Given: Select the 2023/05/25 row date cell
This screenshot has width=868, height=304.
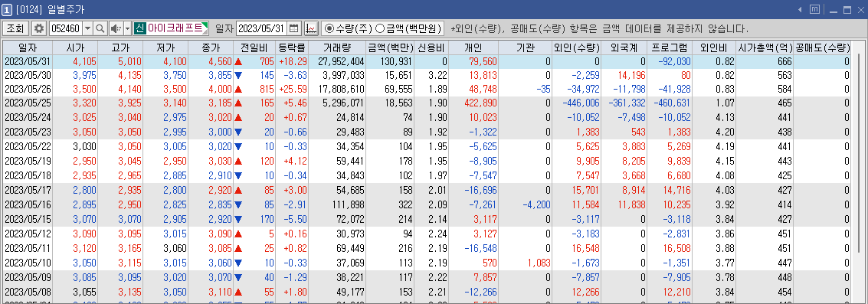Looking at the screenshot, I should pyautogui.click(x=28, y=103).
